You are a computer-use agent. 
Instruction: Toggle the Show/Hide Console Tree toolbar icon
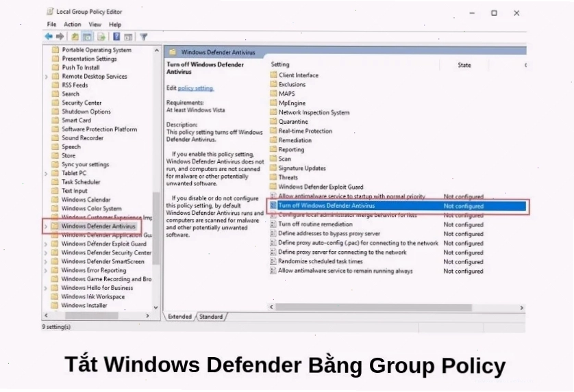pos(87,36)
